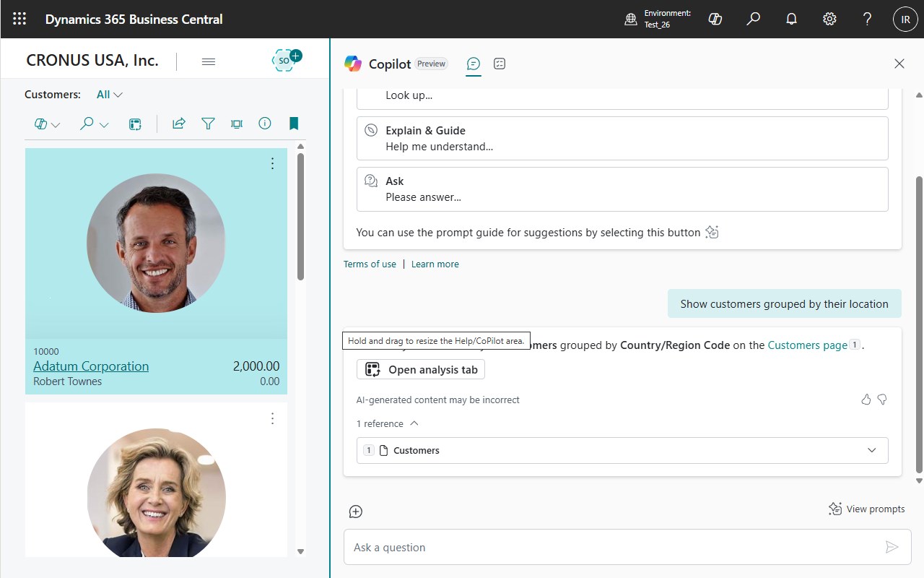The width and height of the screenshot is (924, 578).
Task: Give thumbs up to the Copilot response
Action: (866, 400)
